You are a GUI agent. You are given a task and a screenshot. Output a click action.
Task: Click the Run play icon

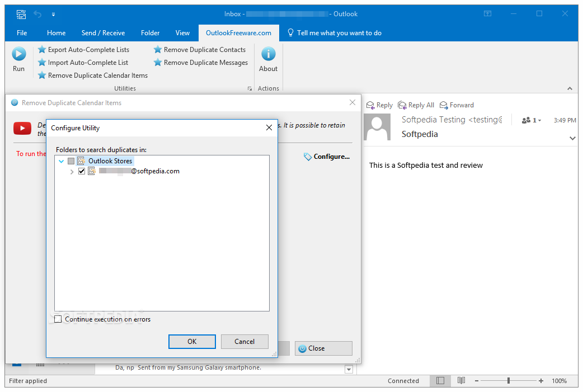pos(18,54)
